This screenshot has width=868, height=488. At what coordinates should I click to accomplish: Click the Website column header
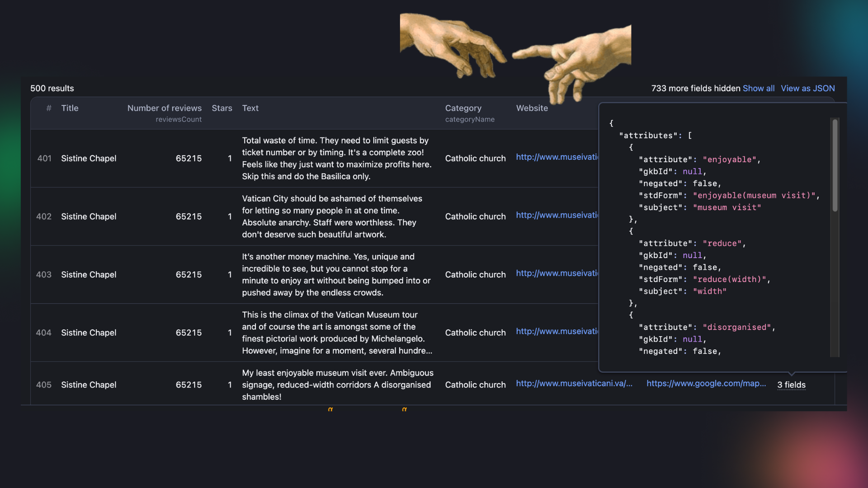pos(532,108)
